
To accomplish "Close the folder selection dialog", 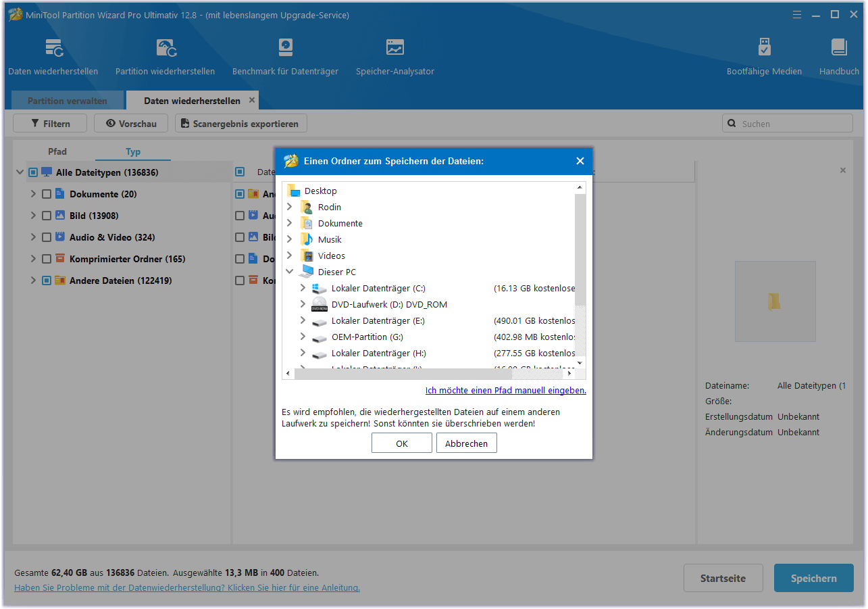I will [x=580, y=161].
